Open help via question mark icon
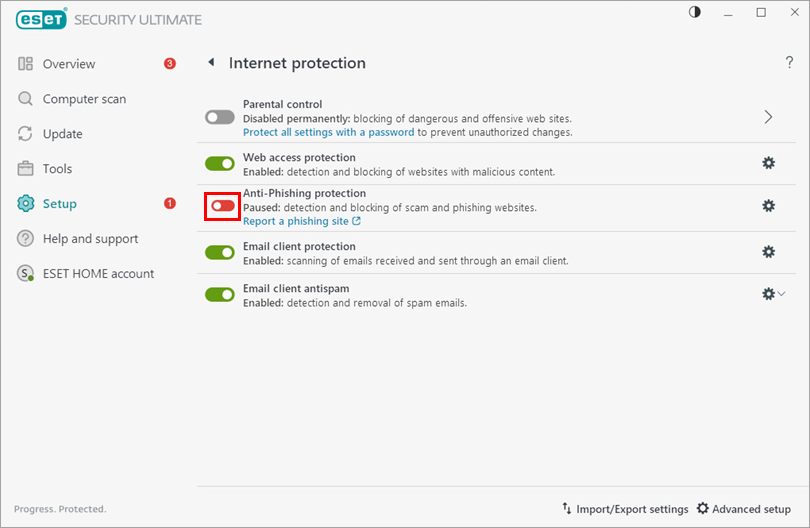This screenshot has height=528, width=810. [788, 63]
